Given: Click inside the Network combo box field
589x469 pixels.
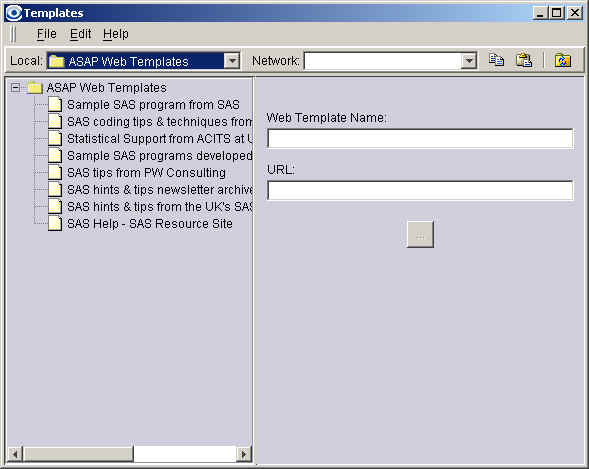Looking at the screenshot, I should pyautogui.click(x=382, y=61).
